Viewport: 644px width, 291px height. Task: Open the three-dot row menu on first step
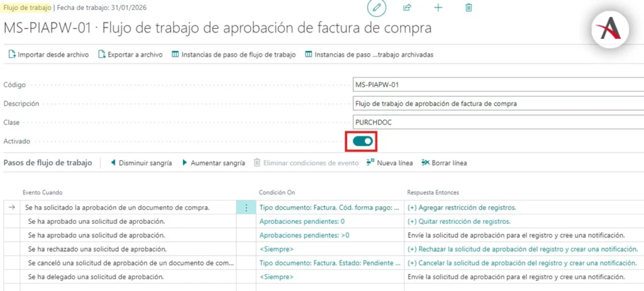(246, 207)
